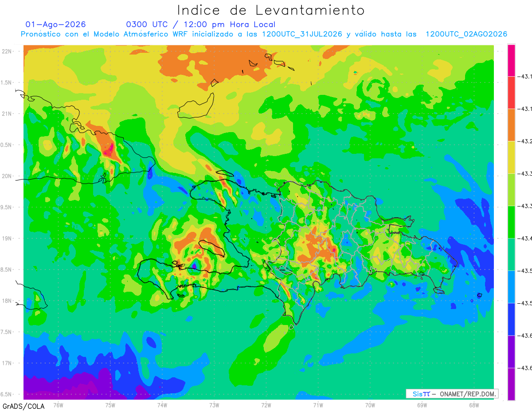Select the '0300 UTC / 12:00 pm Hora Local' text
Viewport: 532px width, 411px height.
click(x=201, y=24)
